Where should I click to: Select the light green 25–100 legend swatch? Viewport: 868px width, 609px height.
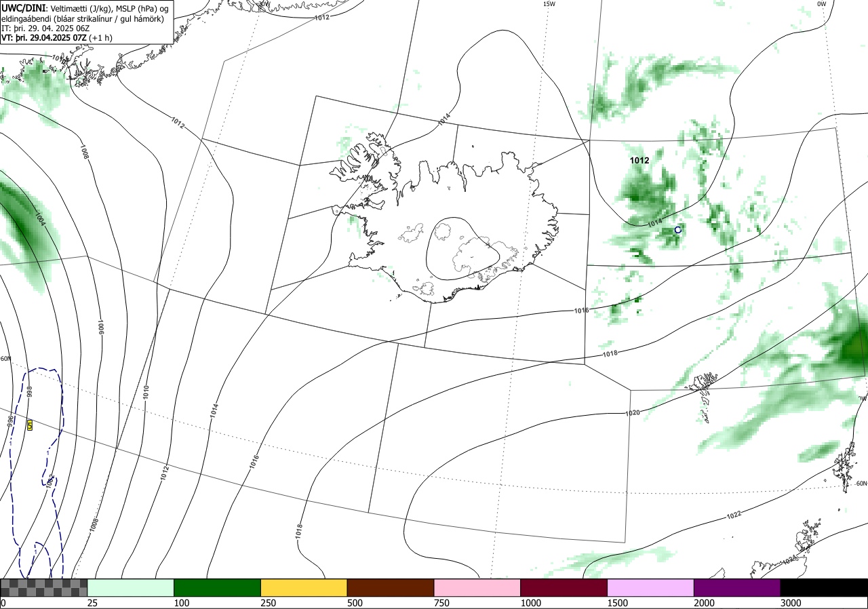(x=131, y=587)
